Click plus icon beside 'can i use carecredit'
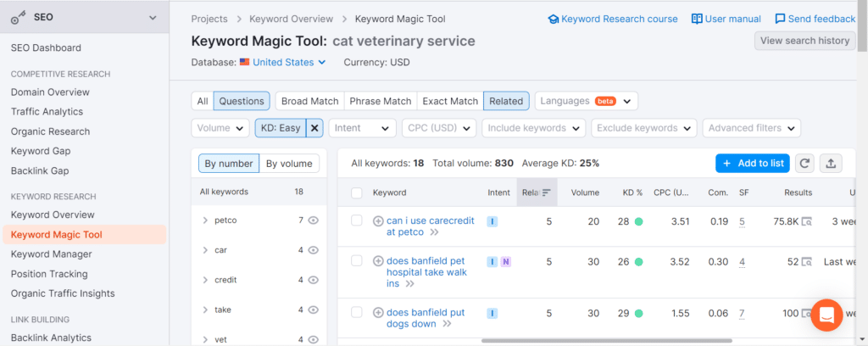The image size is (868, 346). pyautogui.click(x=378, y=220)
